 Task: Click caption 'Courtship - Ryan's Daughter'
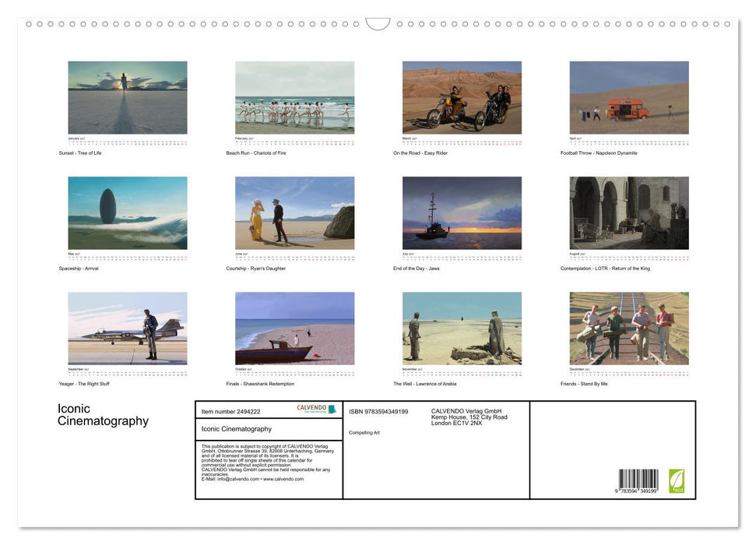click(x=255, y=268)
